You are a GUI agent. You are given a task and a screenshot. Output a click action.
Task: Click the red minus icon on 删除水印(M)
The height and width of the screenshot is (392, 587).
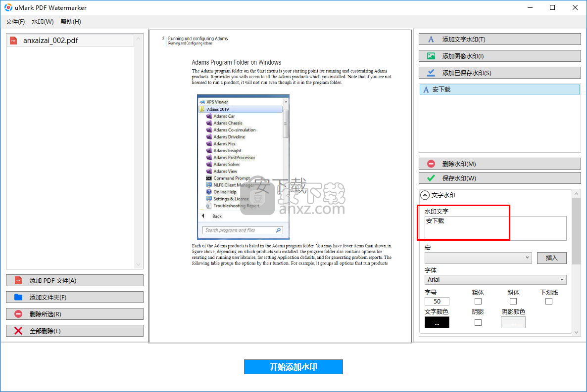(x=431, y=164)
